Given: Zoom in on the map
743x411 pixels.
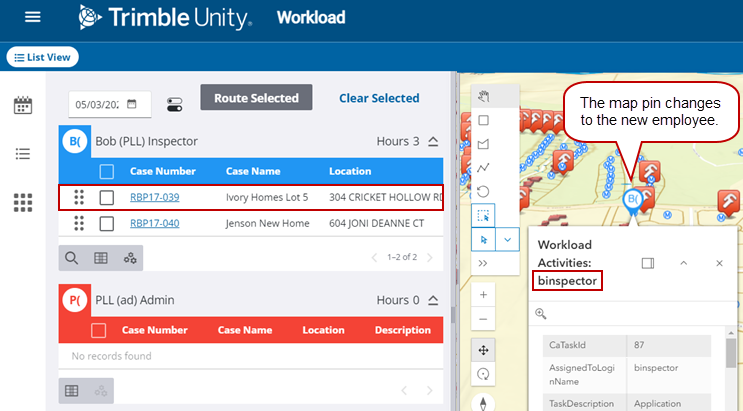Looking at the screenshot, I should pyautogui.click(x=483, y=295).
